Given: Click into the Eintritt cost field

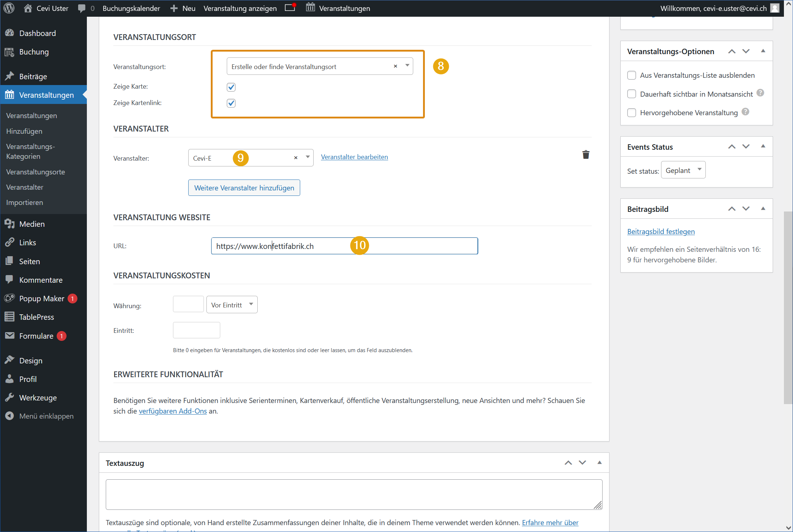Looking at the screenshot, I should click(x=196, y=330).
